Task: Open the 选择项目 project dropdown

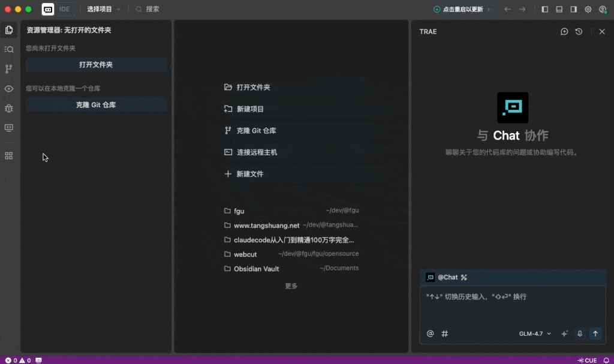Action: tap(103, 10)
